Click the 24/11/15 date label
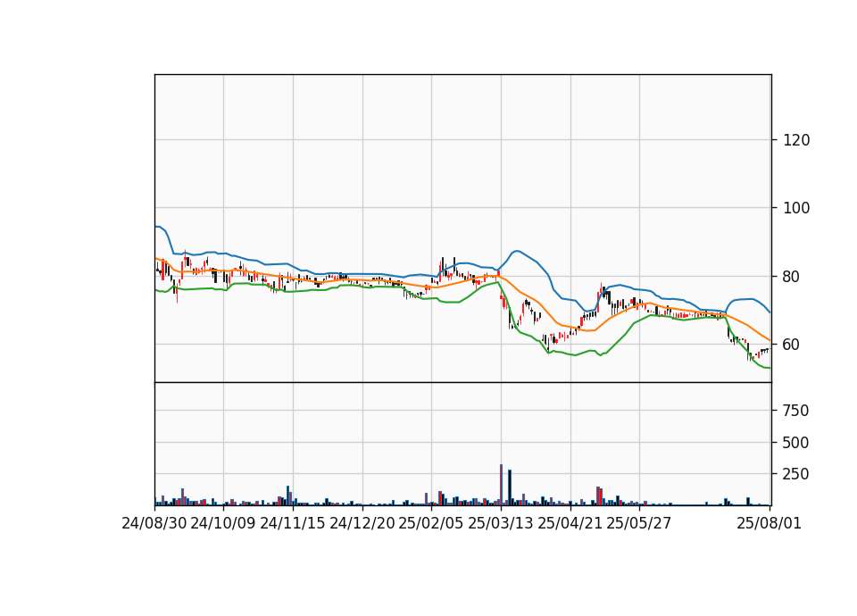This screenshot has height=616, width=857. (x=293, y=523)
